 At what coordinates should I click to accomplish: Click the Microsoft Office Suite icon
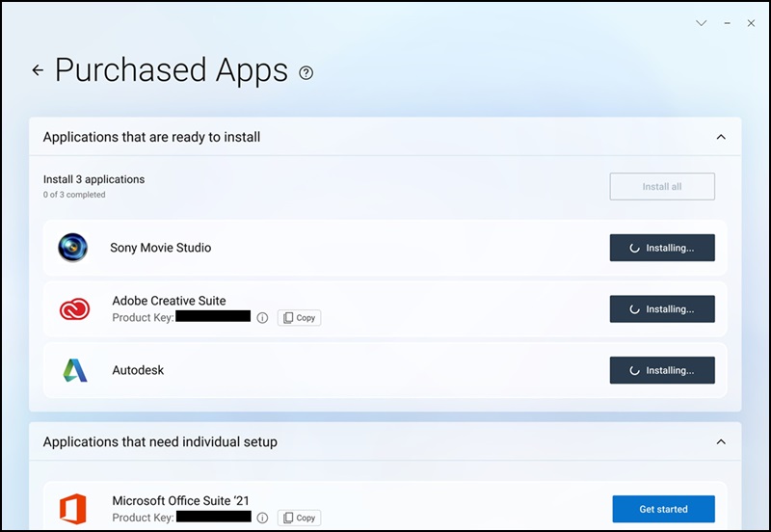tap(73, 508)
